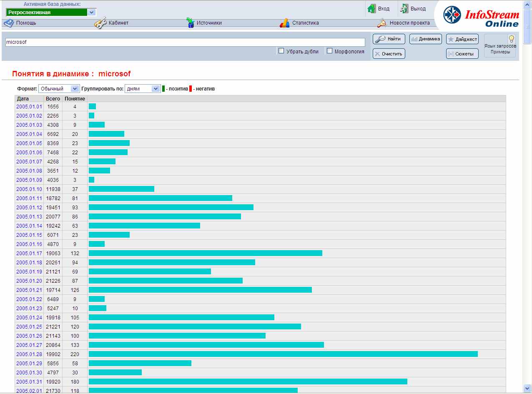Click the bar for 2005.01.17
The width and height of the screenshot is (532, 394).
point(206,253)
